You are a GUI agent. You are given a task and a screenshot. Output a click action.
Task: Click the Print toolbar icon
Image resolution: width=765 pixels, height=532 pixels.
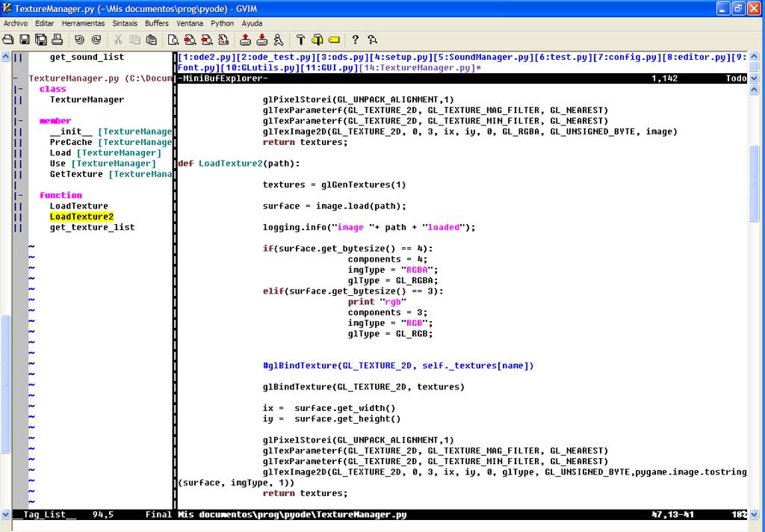point(57,40)
